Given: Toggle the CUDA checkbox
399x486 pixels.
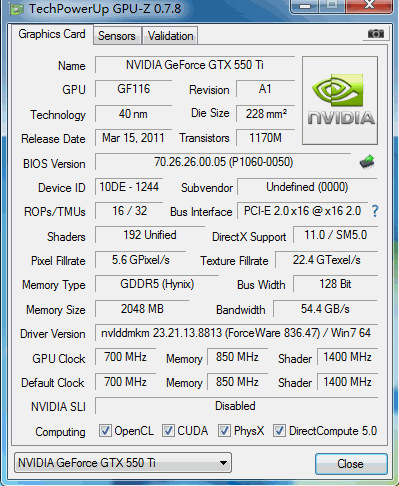Looking at the screenshot, I should click(168, 430).
